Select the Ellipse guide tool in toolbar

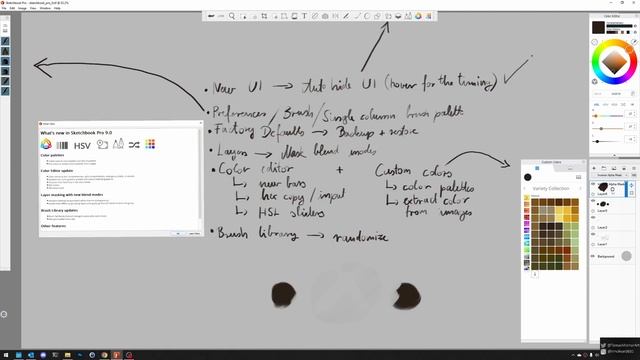[x=367, y=16]
